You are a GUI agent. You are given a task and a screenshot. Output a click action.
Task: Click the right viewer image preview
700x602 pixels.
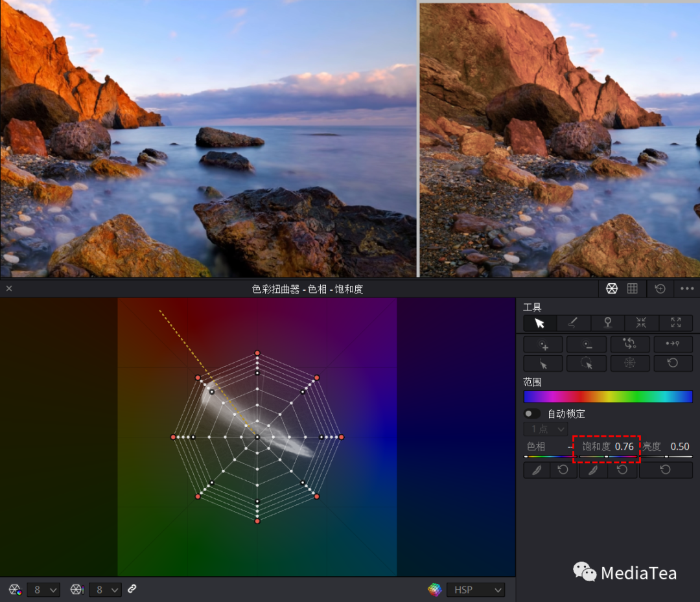coord(560,140)
